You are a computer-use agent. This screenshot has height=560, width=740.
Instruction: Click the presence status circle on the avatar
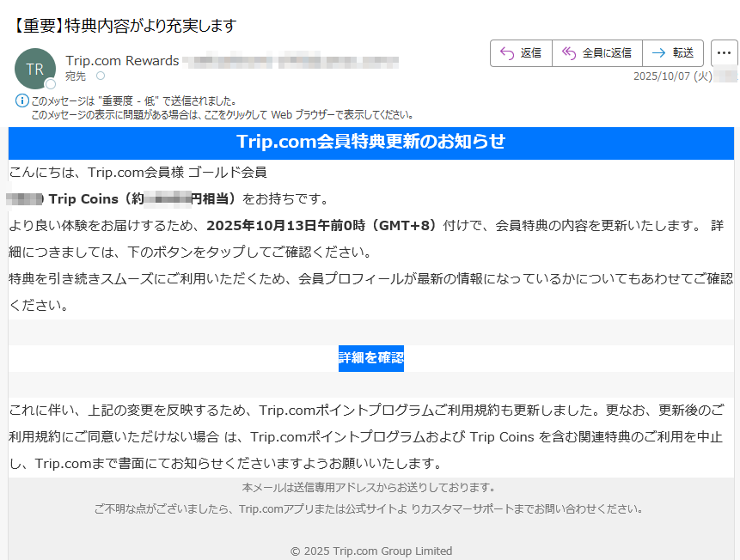point(50,83)
